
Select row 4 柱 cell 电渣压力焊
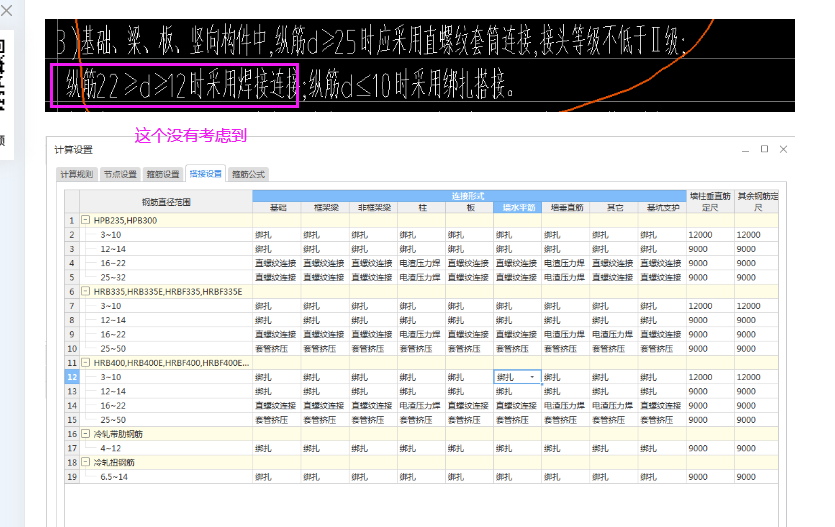tap(422, 263)
